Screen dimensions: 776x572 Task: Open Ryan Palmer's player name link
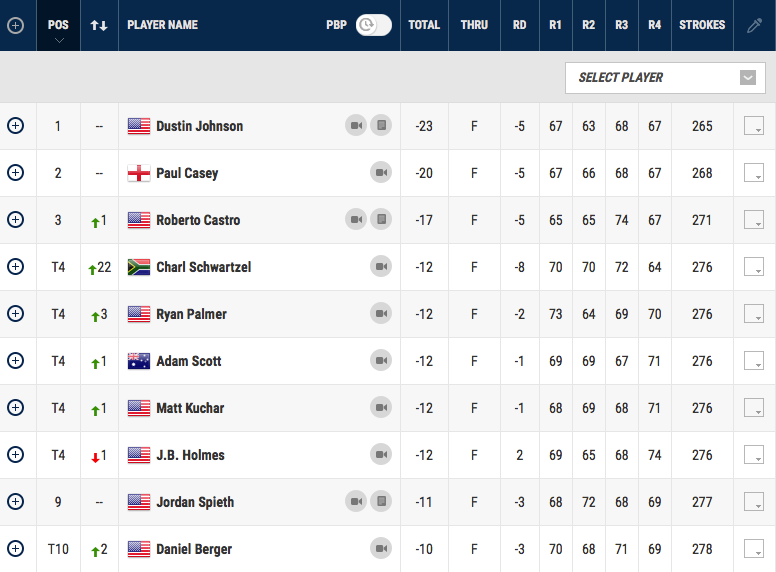(191, 314)
